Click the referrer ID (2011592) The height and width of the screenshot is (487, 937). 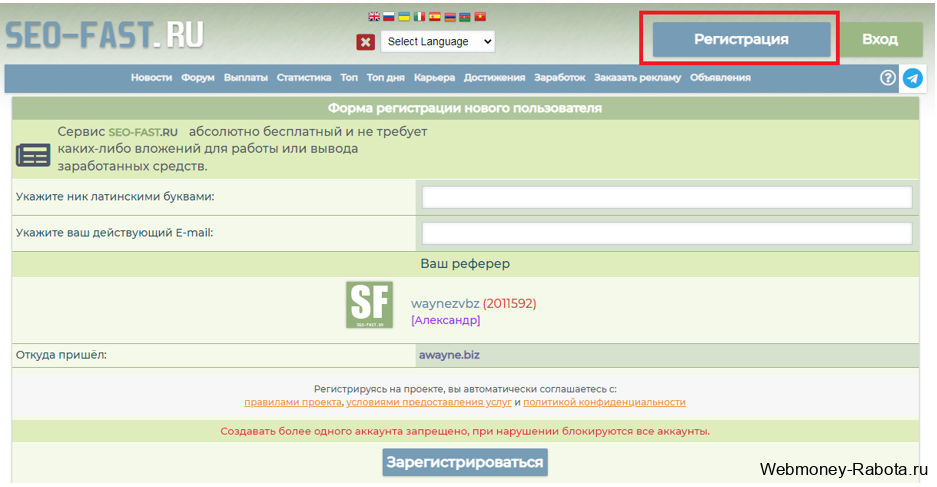coord(510,304)
